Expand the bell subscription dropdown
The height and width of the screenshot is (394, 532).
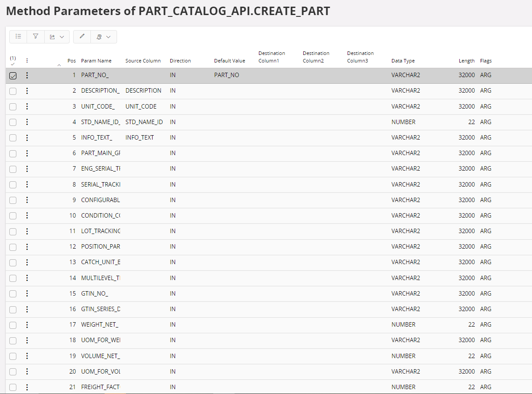pos(104,37)
